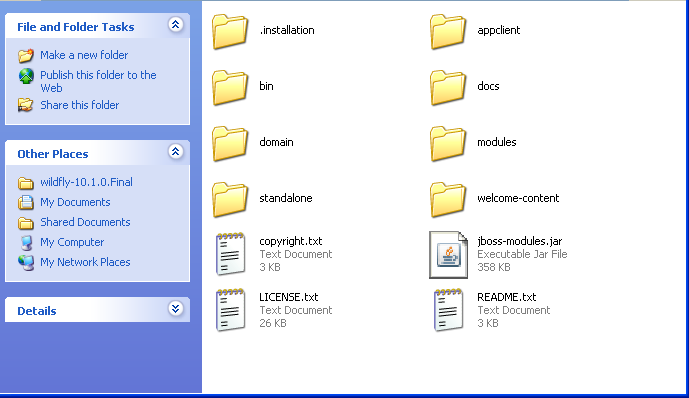
Task: Select the copyright.txt notepad icon
Action: (x=230, y=254)
